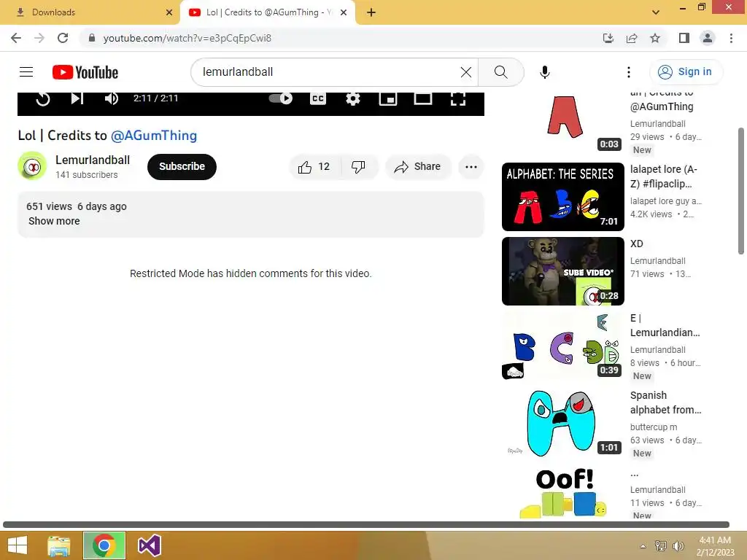Viewport: 747px width, 560px height.
Task: Open the taskbar clock and date
Action: [x=715, y=546]
